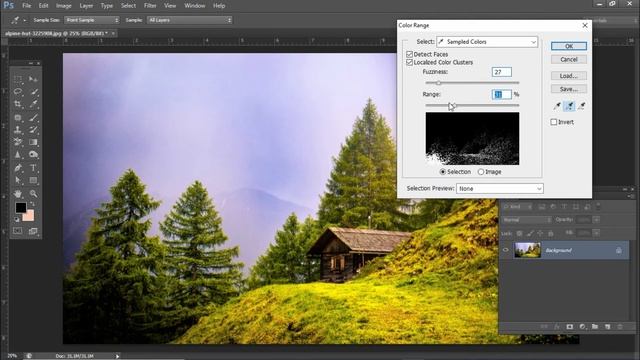
Task: Select the Lasso tool
Action: (x=18, y=91)
